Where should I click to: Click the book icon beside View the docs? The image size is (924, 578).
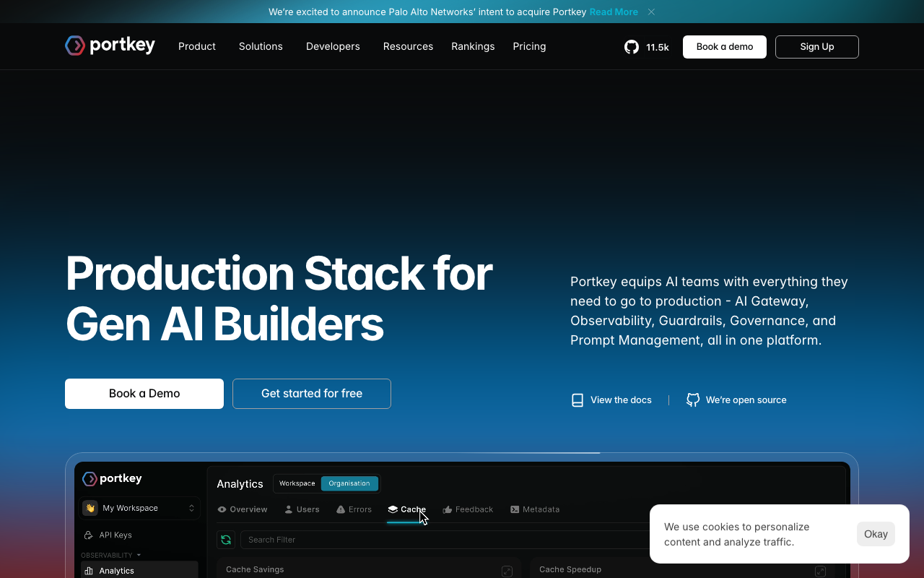[577, 400]
